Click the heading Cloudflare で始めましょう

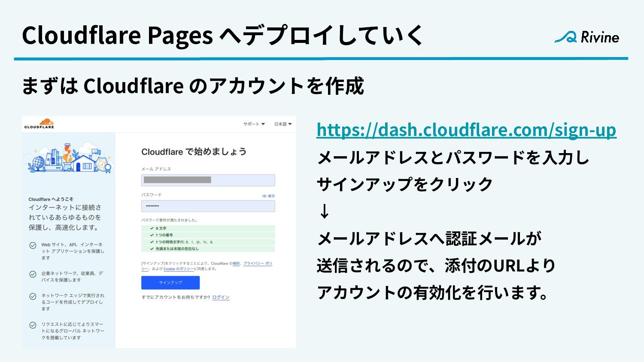[x=194, y=152]
